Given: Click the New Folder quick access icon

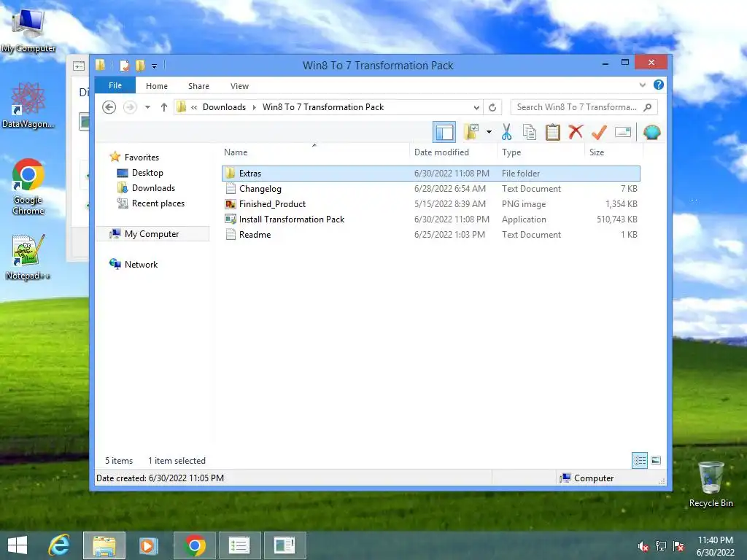Looking at the screenshot, I should coord(140,65).
